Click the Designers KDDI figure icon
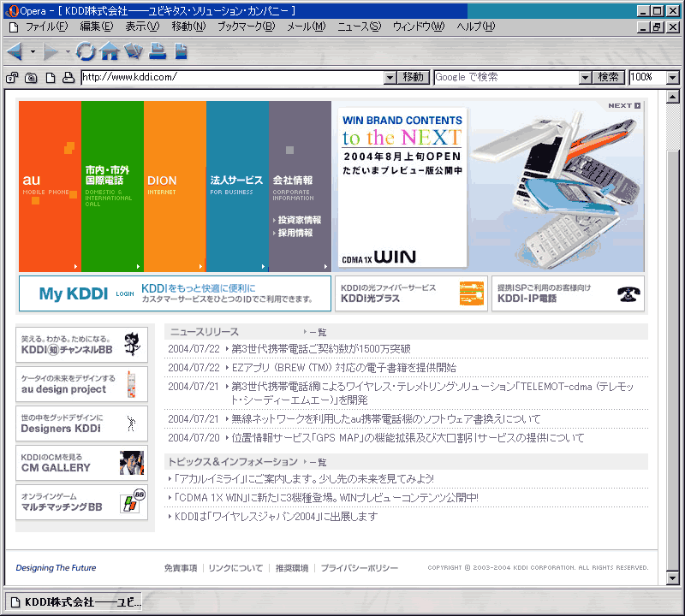The width and height of the screenshot is (685, 616). tap(131, 423)
